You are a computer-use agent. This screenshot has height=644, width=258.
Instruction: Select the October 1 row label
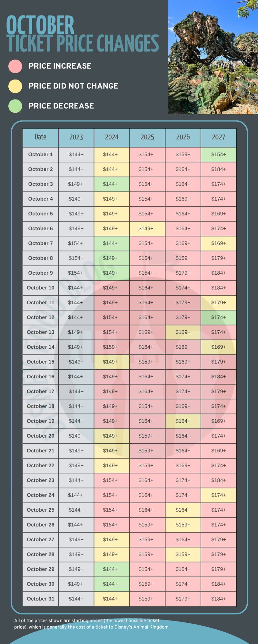point(41,155)
